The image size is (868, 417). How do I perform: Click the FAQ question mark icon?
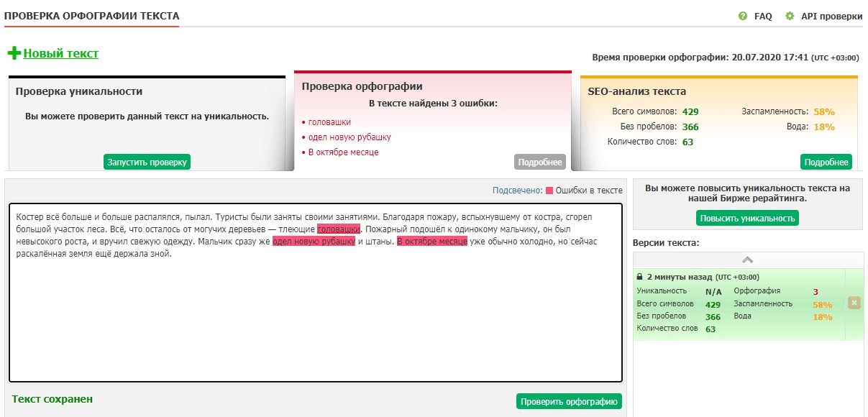(743, 16)
